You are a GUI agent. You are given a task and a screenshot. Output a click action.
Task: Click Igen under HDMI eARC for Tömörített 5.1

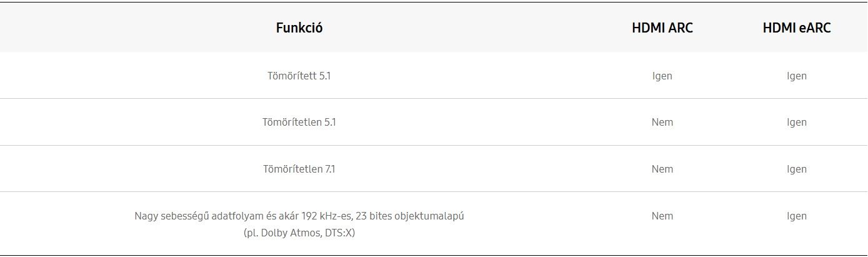[x=797, y=76]
